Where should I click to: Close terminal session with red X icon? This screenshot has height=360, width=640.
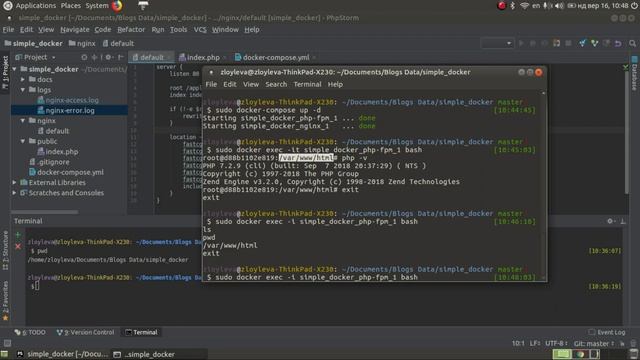click(18, 247)
